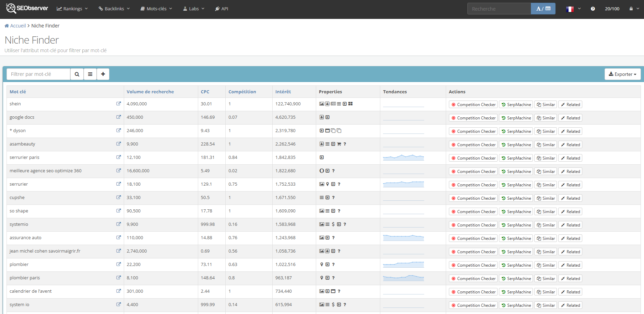This screenshot has width=644, height=314.
Task: Click the 20/100 quota counter
Action: (612, 9)
